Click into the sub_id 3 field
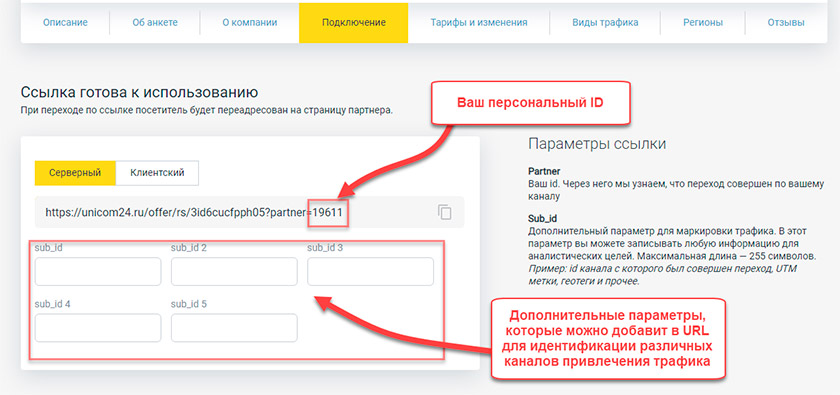The height and width of the screenshot is (395, 840). coord(370,272)
